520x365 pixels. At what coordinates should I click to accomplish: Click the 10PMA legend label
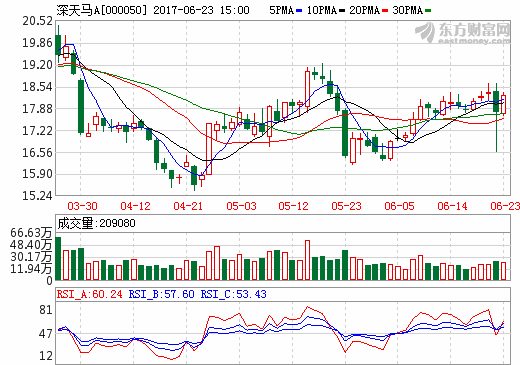tap(322, 11)
